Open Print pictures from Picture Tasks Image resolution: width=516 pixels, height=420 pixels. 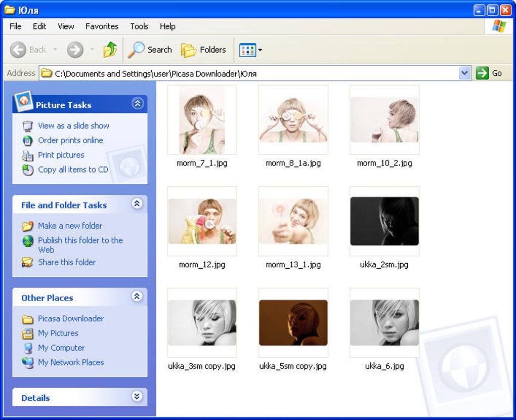click(x=28, y=155)
